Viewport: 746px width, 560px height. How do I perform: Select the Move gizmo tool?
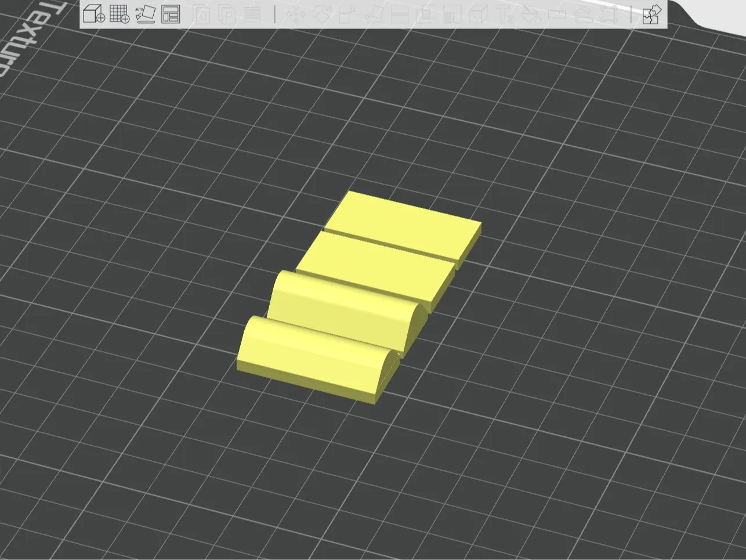pos(296,14)
